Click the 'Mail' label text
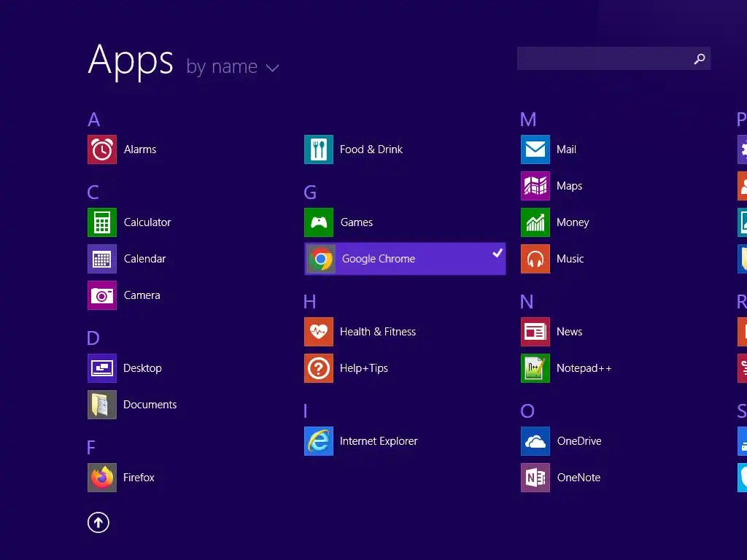 coord(566,149)
